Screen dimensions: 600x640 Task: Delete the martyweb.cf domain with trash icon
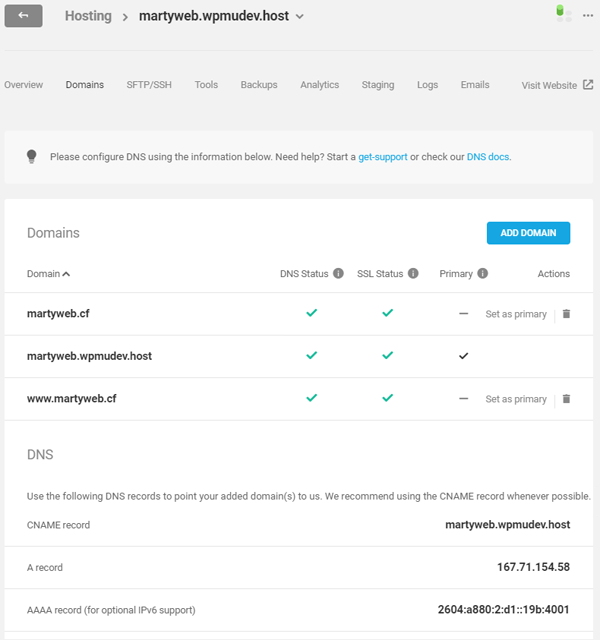tap(566, 314)
